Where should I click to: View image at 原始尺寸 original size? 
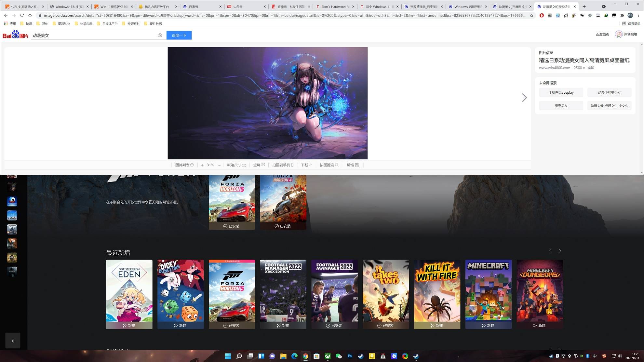236,165
